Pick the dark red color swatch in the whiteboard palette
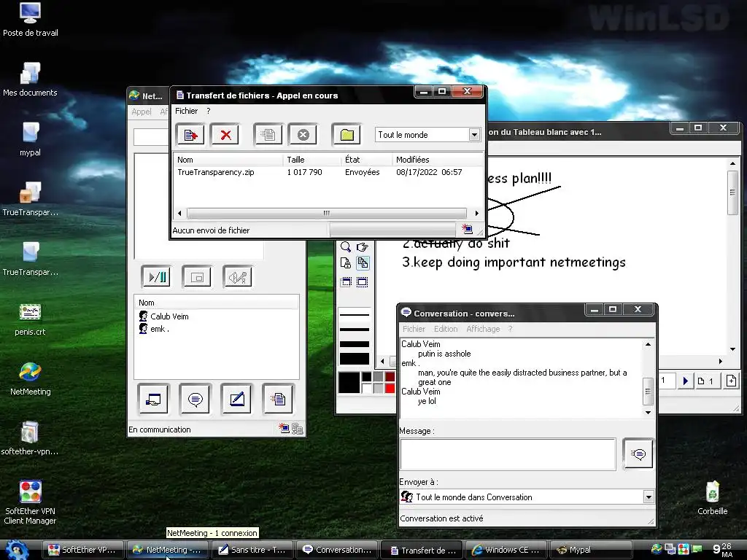Image resolution: width=747 pixels, height=560 pixels. (390, 377)
